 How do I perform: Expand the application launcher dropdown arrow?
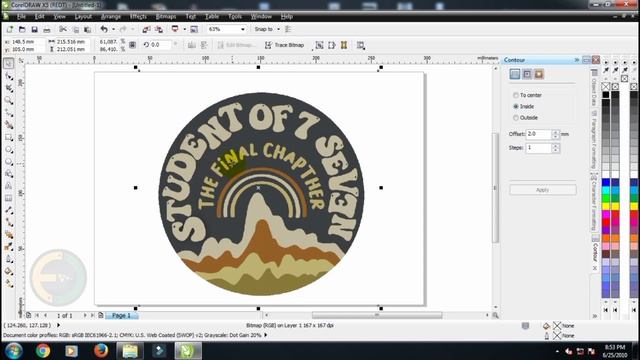(184, 29)
